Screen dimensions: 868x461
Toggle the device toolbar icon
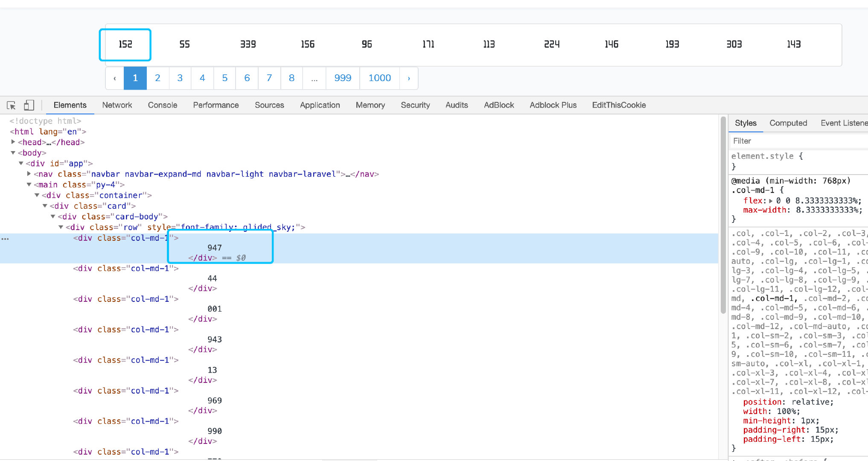(29, 105)
